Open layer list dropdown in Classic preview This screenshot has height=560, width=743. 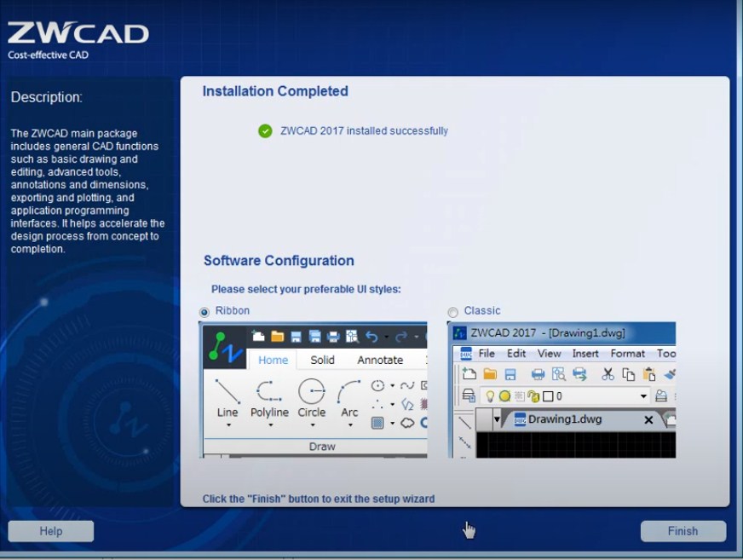643,396
